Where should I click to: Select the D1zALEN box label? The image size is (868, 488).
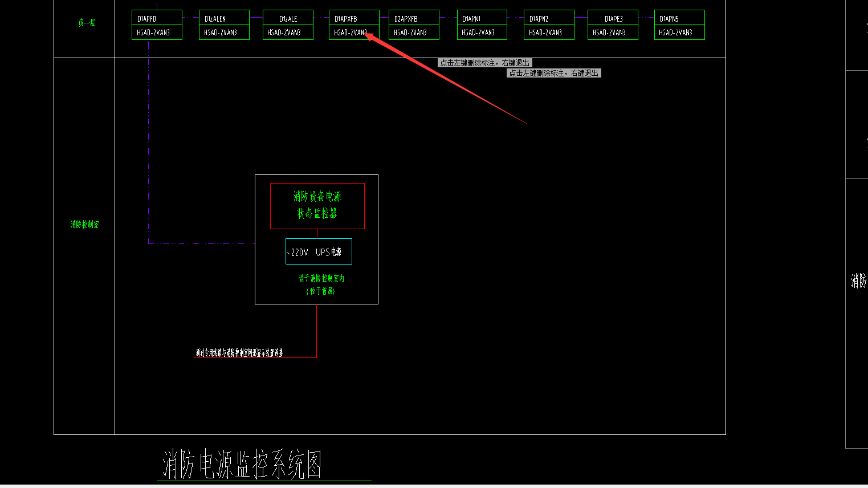[215, 19]
